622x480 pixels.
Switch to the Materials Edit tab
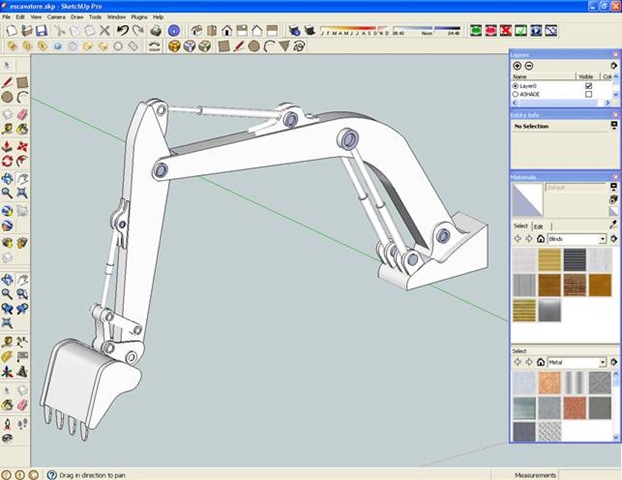pos(538,226)
